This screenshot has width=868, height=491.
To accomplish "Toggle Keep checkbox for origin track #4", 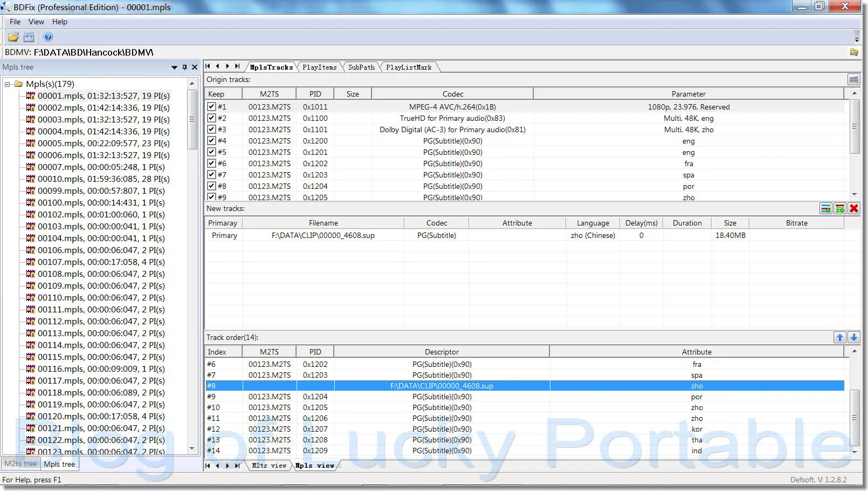I will point(212,141).
